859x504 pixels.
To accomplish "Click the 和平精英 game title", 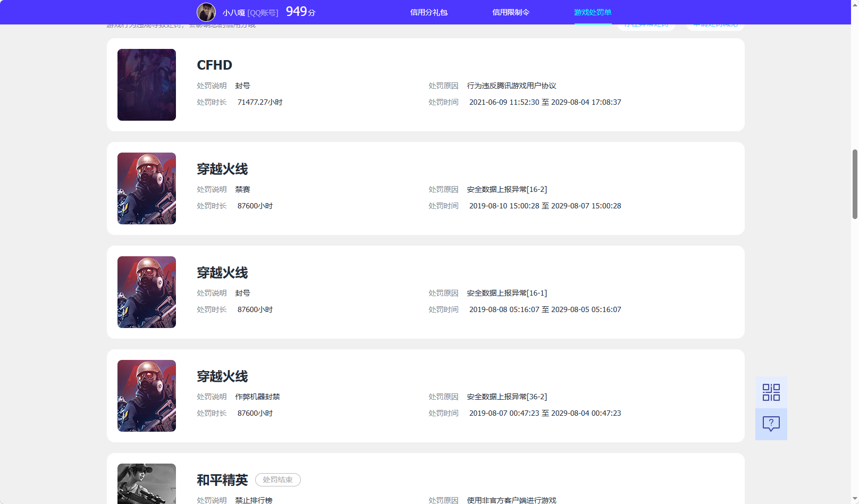I will (222, 480).
